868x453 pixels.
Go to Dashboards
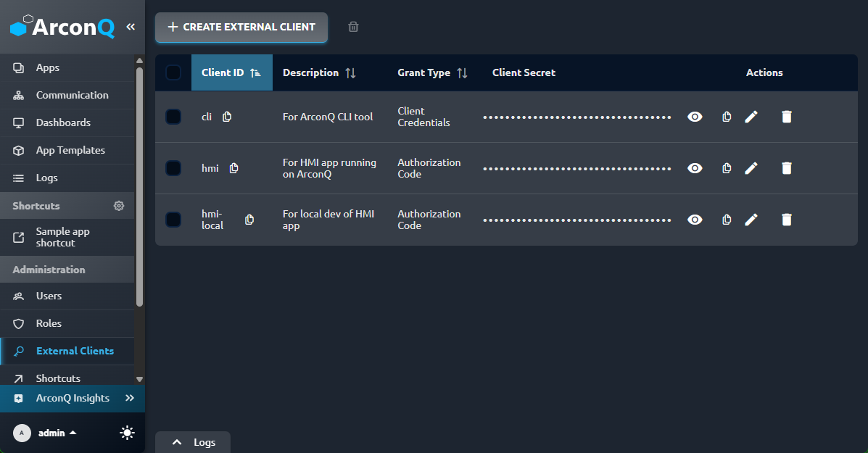pyautogui.click(x=67, y=122)
